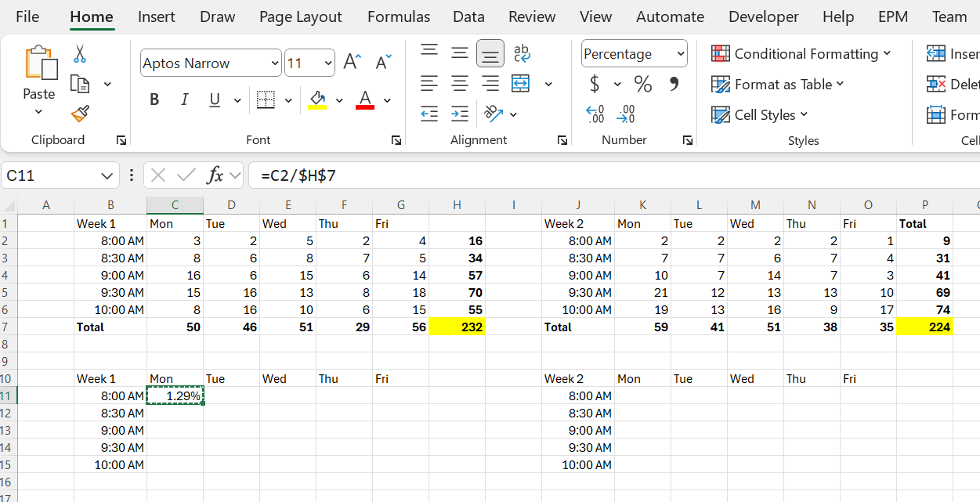
Task: Apply the red font color A
Action: coord(365,99)
